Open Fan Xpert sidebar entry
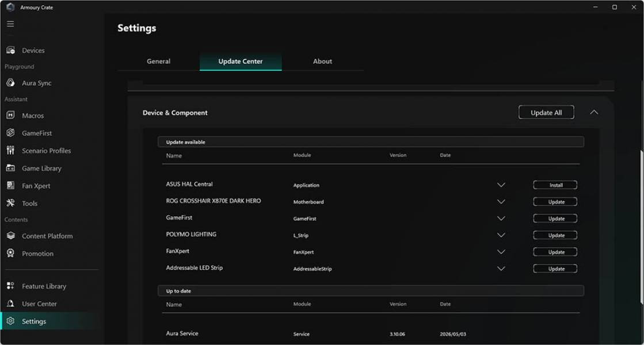The height and width of the screenshot is (345, 644). 36,186
